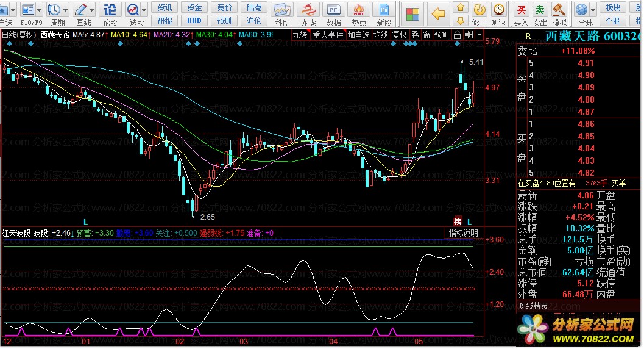This screenshot has height=349, width=644.
Task: Click the 周期 clock period icon
Action: pos(54,9)
